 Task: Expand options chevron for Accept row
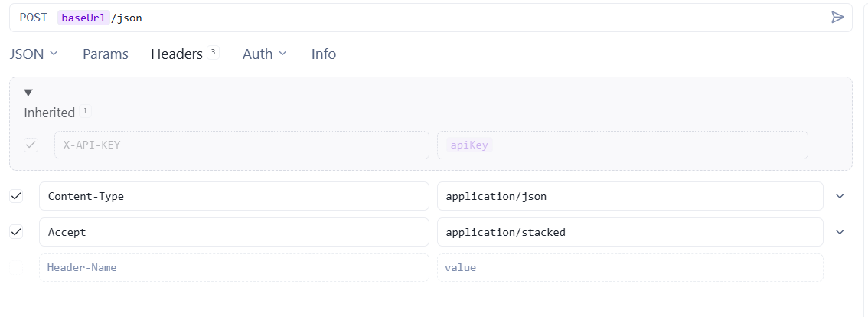840,232
